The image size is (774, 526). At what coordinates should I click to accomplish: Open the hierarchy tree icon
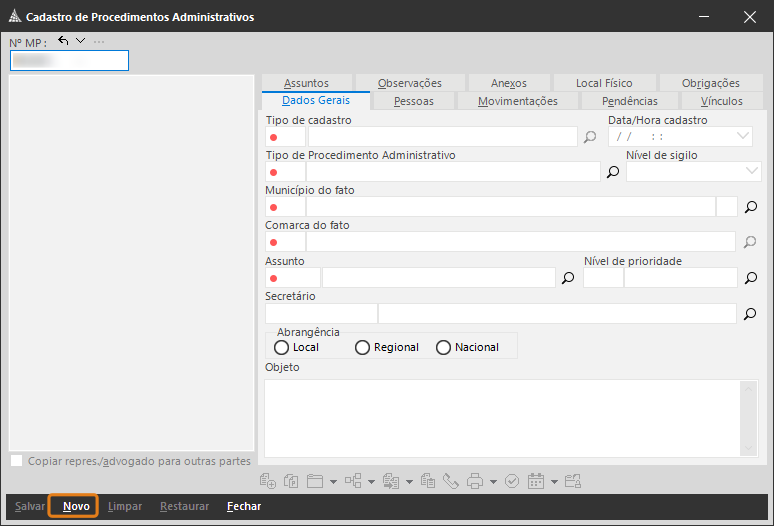[353, 481]
